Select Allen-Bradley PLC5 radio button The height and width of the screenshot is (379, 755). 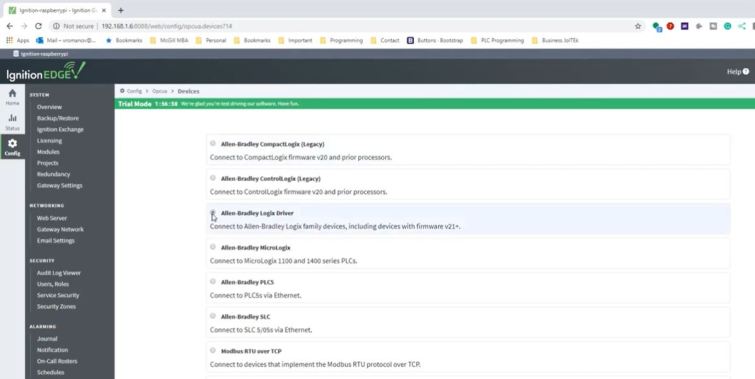pyautogui.click(x=213, y=281)
